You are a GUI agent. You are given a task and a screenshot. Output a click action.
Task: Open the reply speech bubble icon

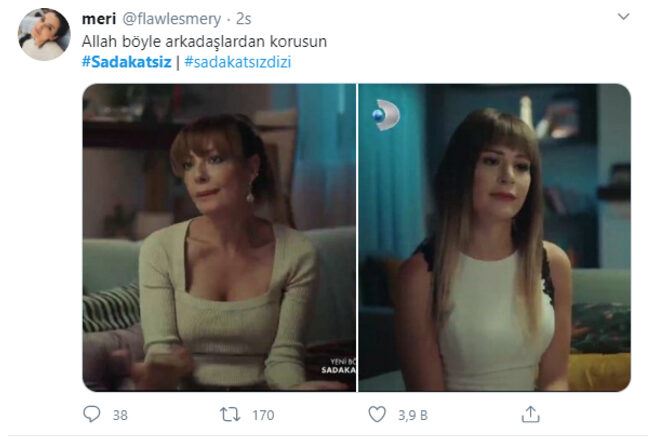click(x=91, y=414)
